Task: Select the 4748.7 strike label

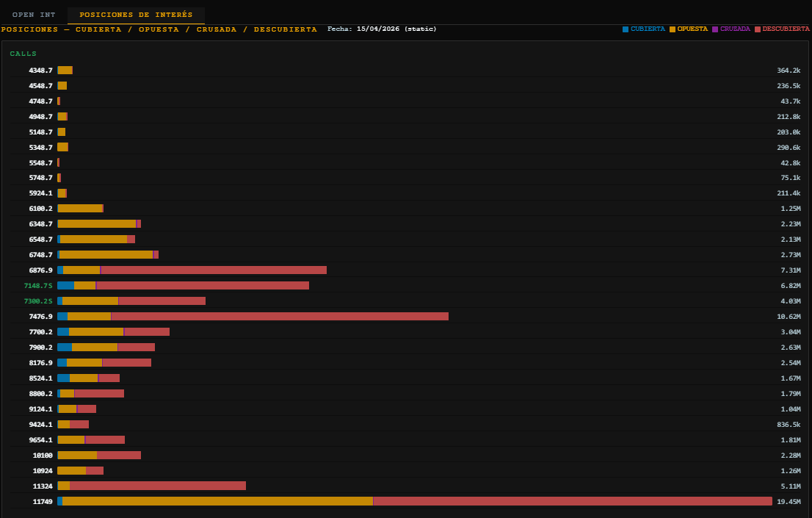Action: [40, 101]
